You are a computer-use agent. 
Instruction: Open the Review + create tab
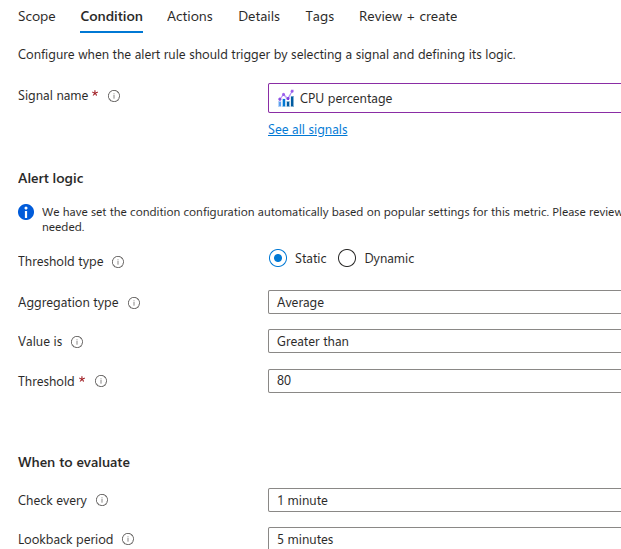click(408, 17)
